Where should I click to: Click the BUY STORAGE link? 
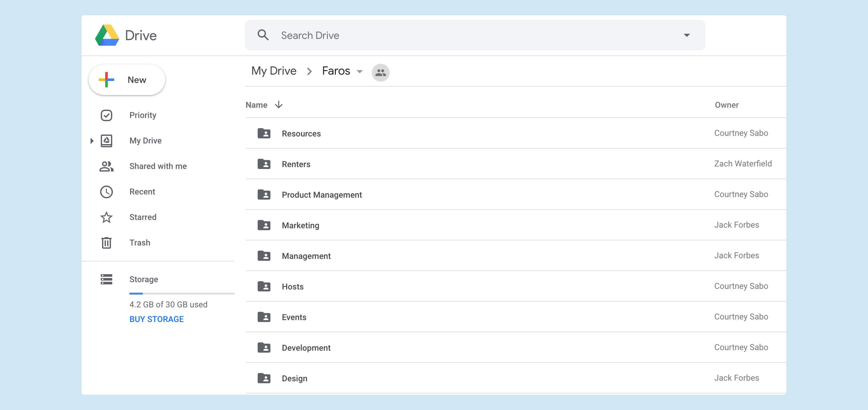tap(157, 319)
